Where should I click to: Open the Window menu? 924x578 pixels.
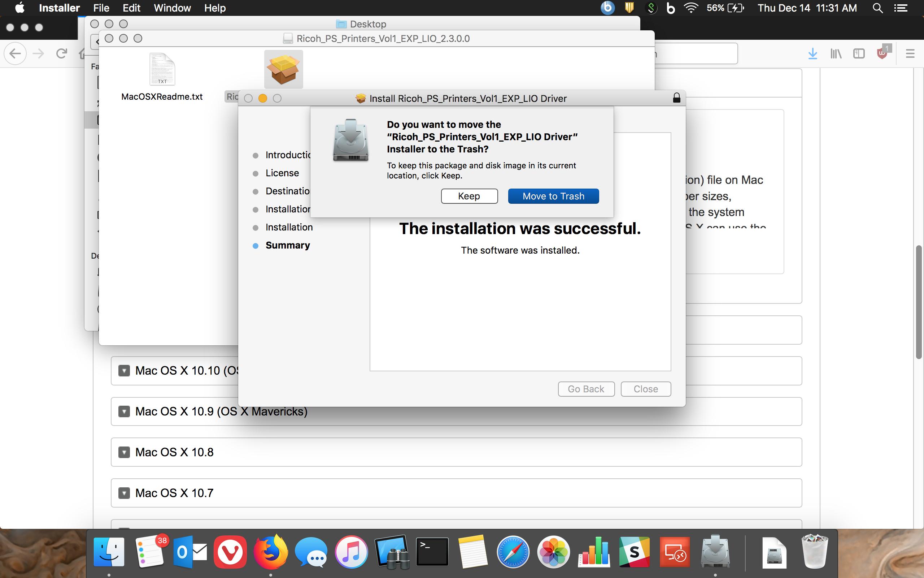(172, 8)
